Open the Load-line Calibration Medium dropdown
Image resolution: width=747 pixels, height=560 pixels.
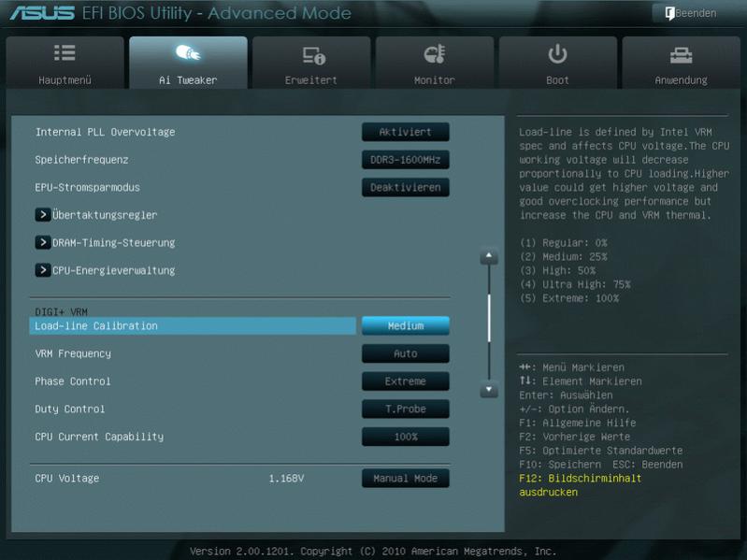click(x=406, y=325)
